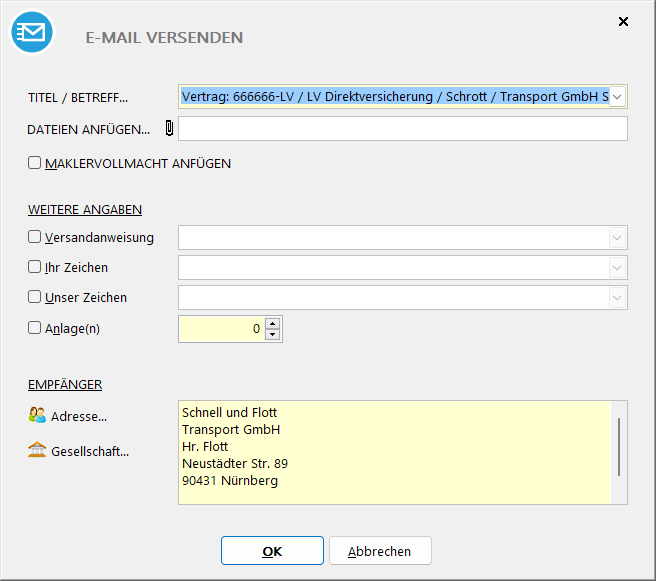The width and height of the screenshot is (656, 581).
Task: Enable Maklervollmacht anfügen checkbox
Action: 35,163
